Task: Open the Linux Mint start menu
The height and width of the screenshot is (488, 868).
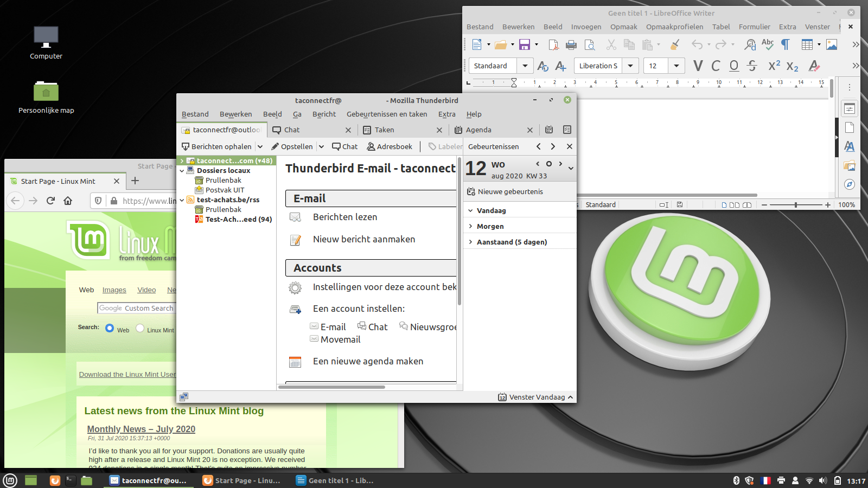Action: (x=10, y=480)
